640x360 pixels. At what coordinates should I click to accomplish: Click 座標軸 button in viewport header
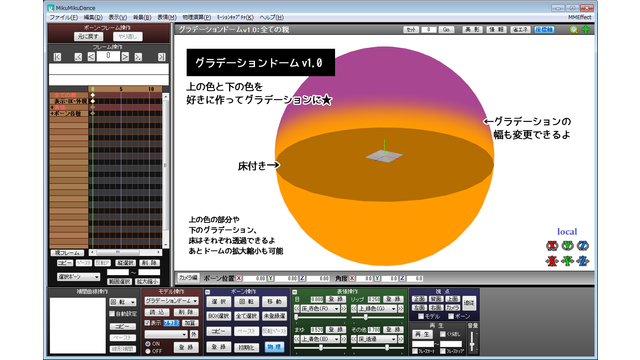click(x=544, y=29)
